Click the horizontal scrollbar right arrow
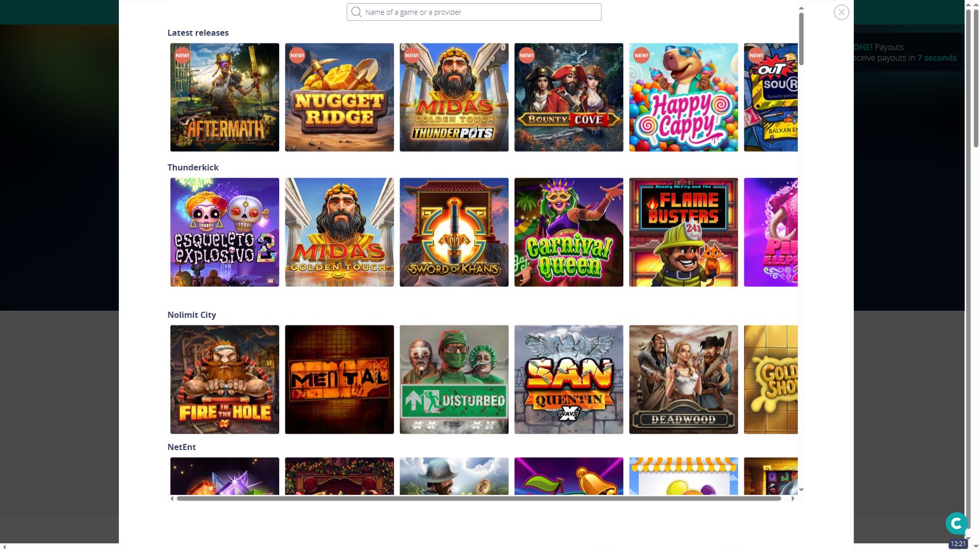The height and width of the screenshot is (551, 980). (793, 498)
